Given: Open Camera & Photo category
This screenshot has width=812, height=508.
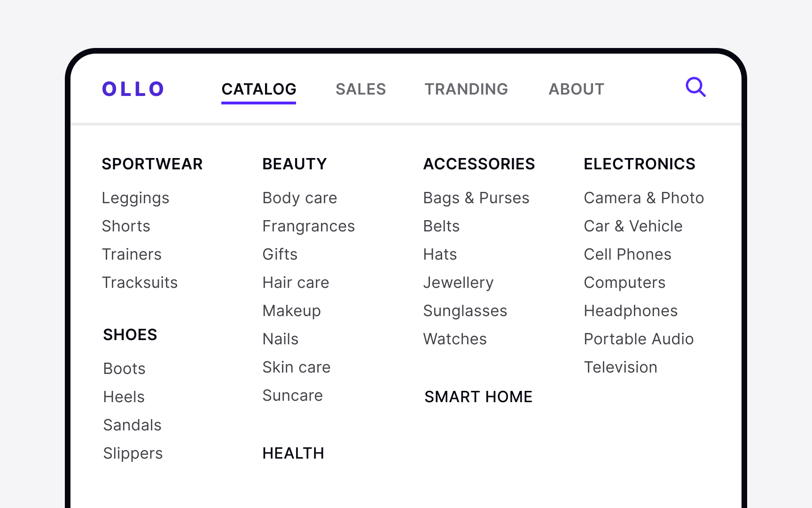Looking at the screenshot, I should point(644,198).
